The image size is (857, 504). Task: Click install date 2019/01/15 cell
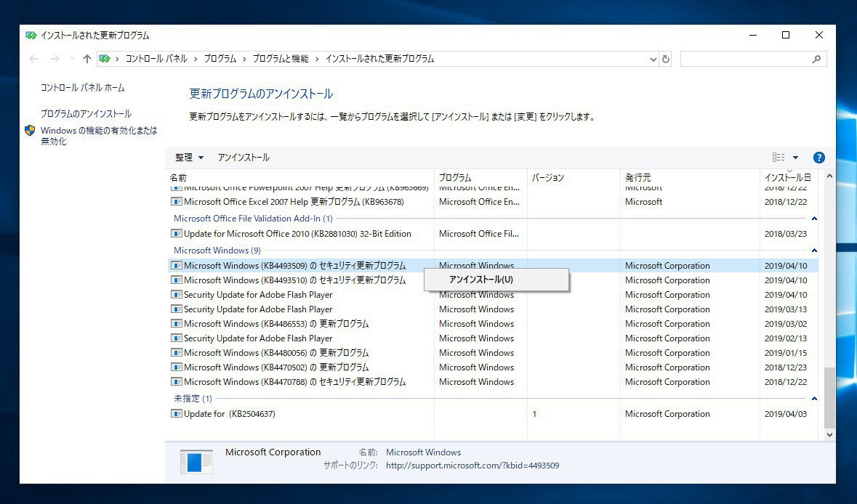pyautogui.click(x=785, y=353)
